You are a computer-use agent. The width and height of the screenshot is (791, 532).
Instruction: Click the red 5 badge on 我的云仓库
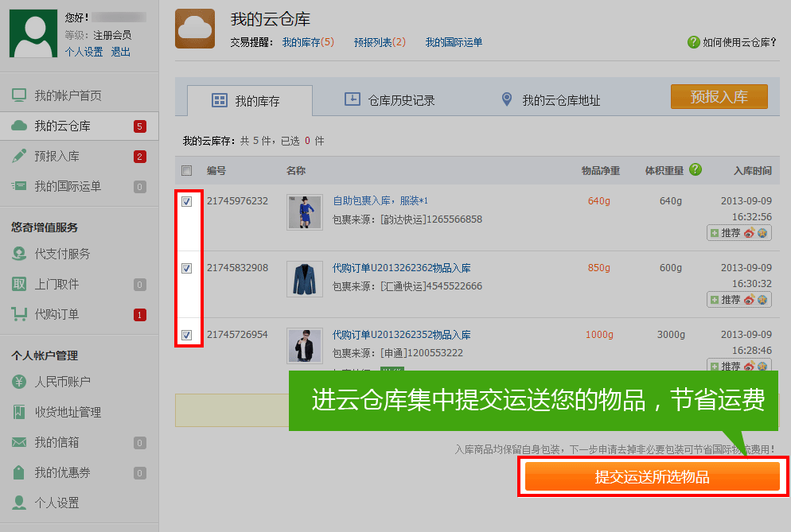[140, 126]
